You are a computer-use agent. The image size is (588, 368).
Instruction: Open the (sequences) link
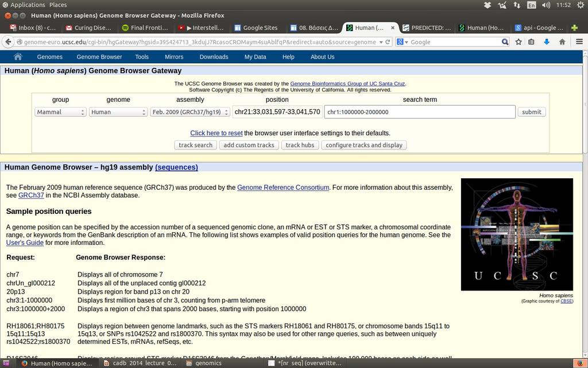point(177,167)
